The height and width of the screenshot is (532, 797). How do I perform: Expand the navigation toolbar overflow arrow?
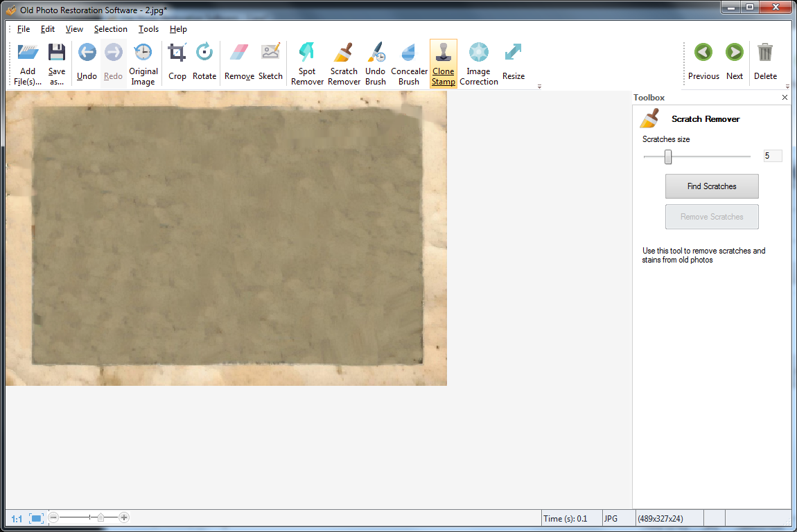pyautogui.click(x=787, y=87)
